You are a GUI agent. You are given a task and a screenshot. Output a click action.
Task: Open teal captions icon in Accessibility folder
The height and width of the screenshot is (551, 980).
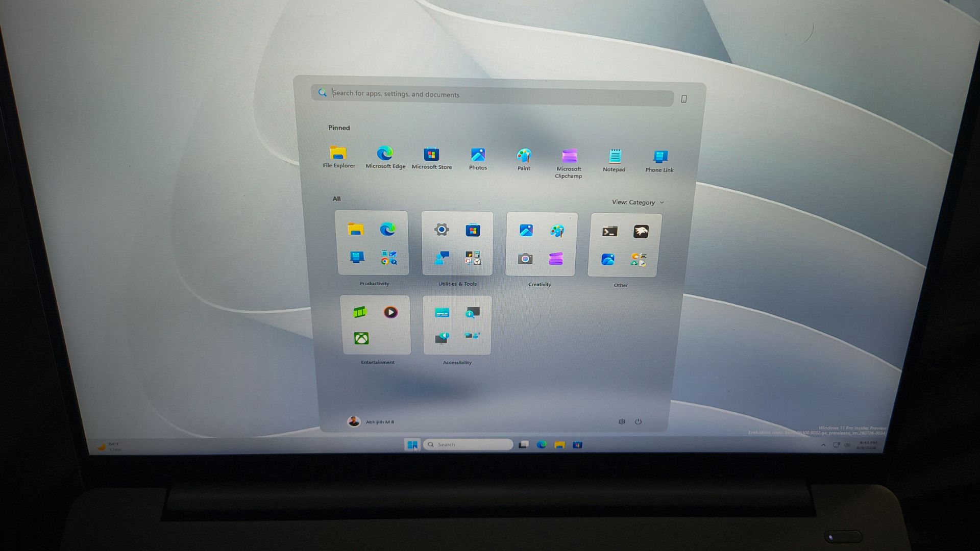[442, 313]
